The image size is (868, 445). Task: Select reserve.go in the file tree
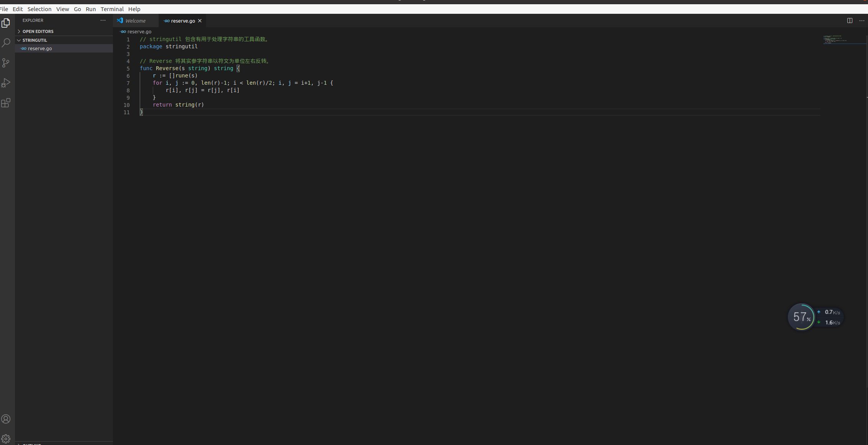point(40,49)
